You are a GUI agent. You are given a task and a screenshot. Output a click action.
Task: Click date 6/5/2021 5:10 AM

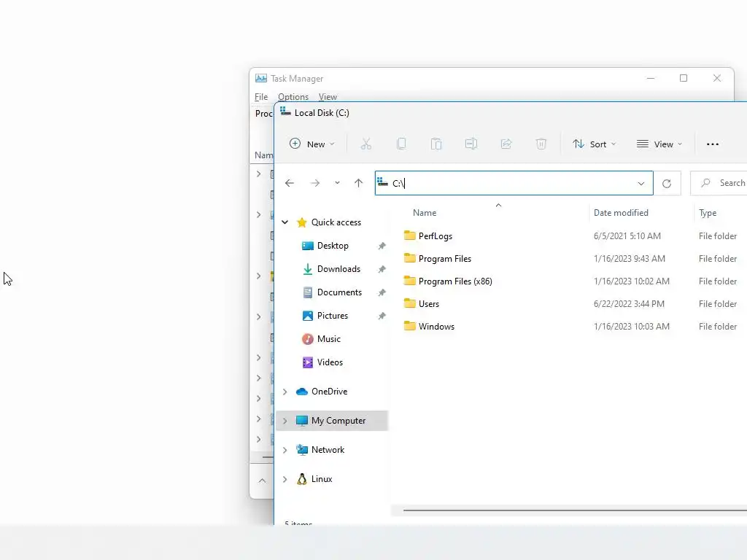627,236
